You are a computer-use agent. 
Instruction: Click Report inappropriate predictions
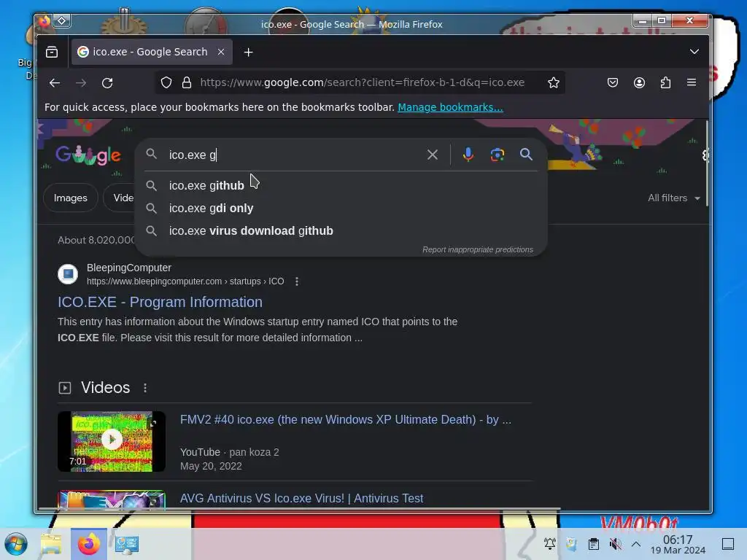tap(478, 249)
